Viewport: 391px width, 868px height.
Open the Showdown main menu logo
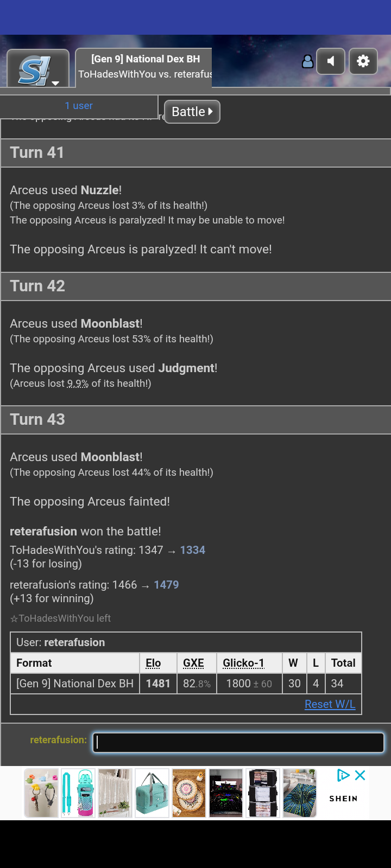pos(34,71)
